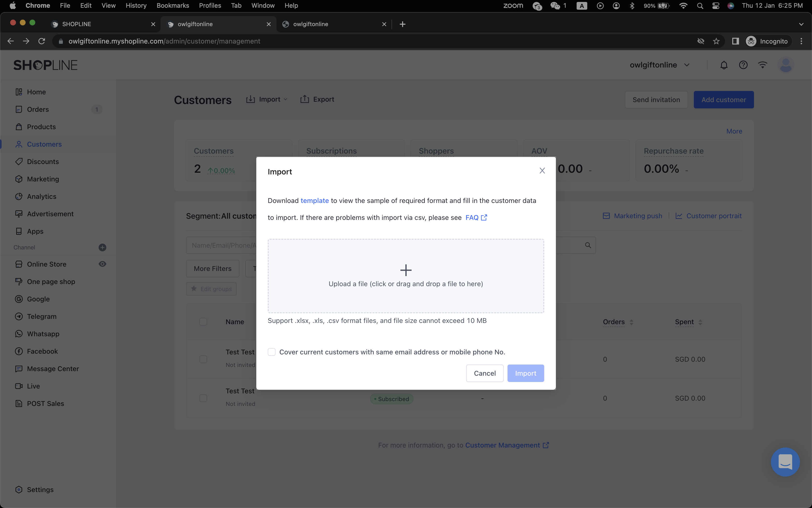Preview online store with eye icon
Image resolution: width=812 pixels, height=508 pixels.
click(x=102, y=264)
